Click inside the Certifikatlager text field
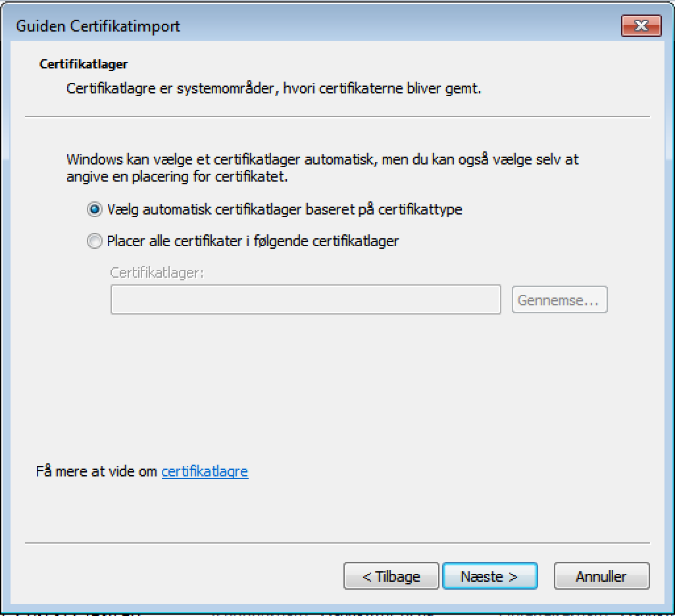The width and height of the screenshot is (675, 616). 305,300
